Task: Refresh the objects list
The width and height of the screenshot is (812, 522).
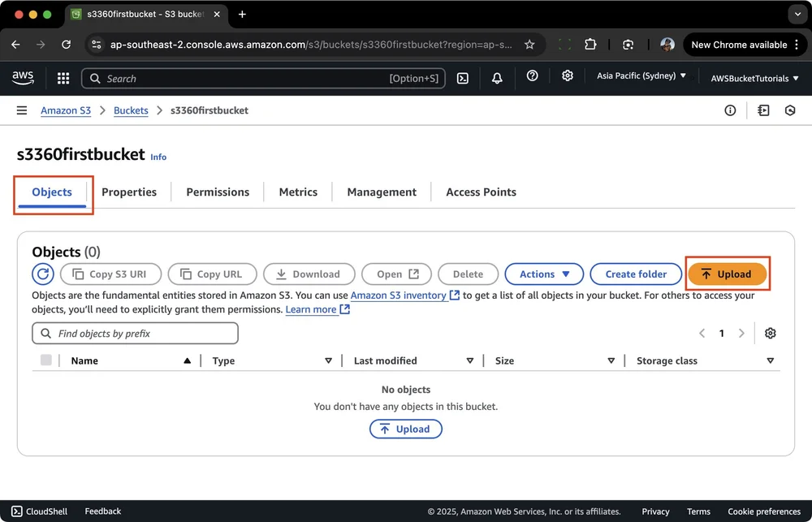Action: 43,274
